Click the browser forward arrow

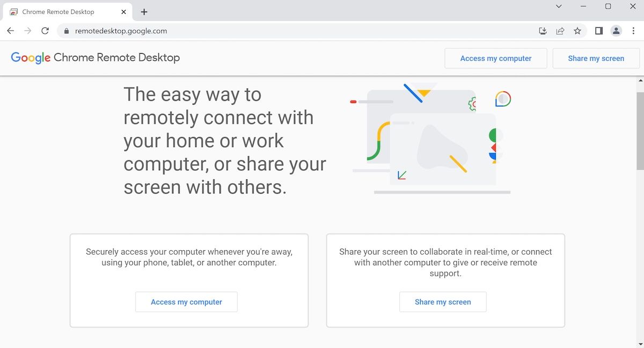click(x=28, y=31)
